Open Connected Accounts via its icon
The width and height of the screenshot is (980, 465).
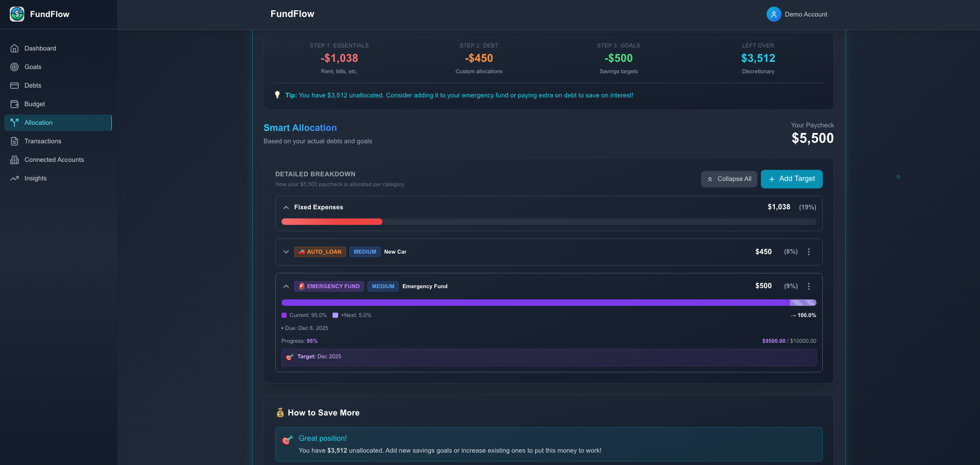point(14,159)
